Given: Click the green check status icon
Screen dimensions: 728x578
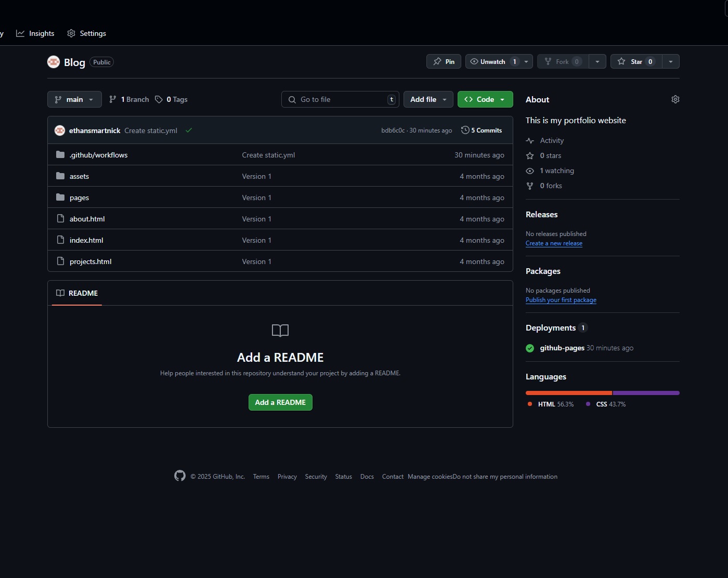Looking at the screenshot, I should click(x=189, y=130).
